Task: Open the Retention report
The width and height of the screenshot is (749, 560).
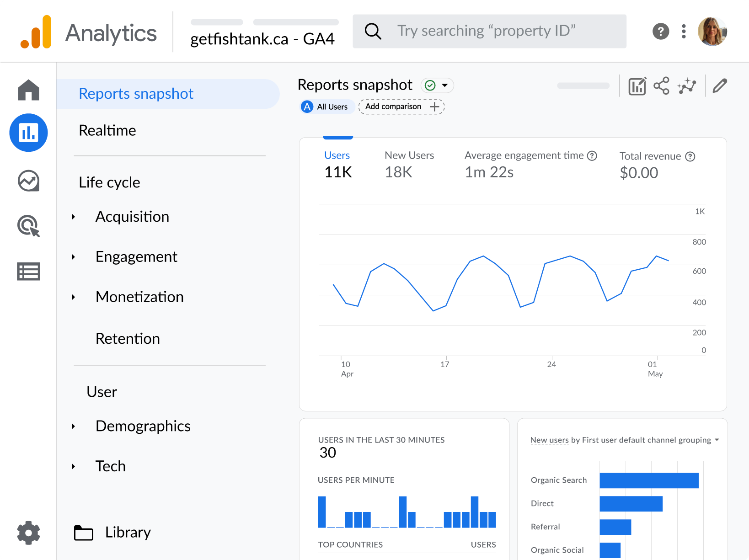Action: click(x=128, y=338)
